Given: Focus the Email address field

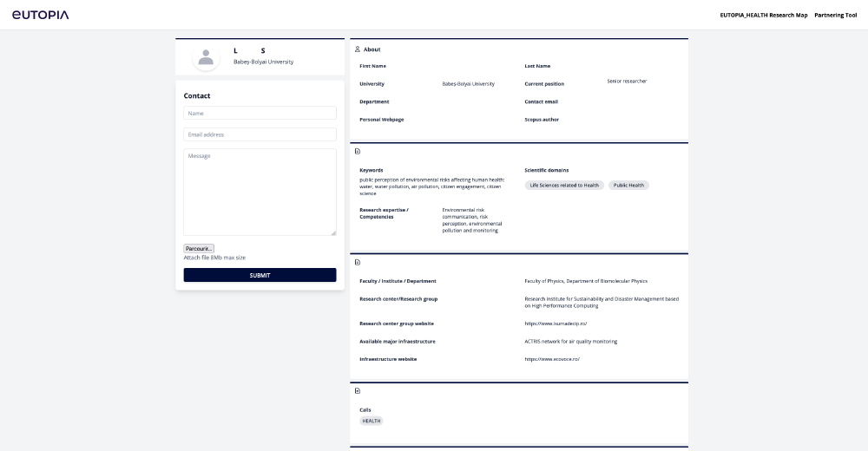Looking at the screenshot, I should click(260, 134).
